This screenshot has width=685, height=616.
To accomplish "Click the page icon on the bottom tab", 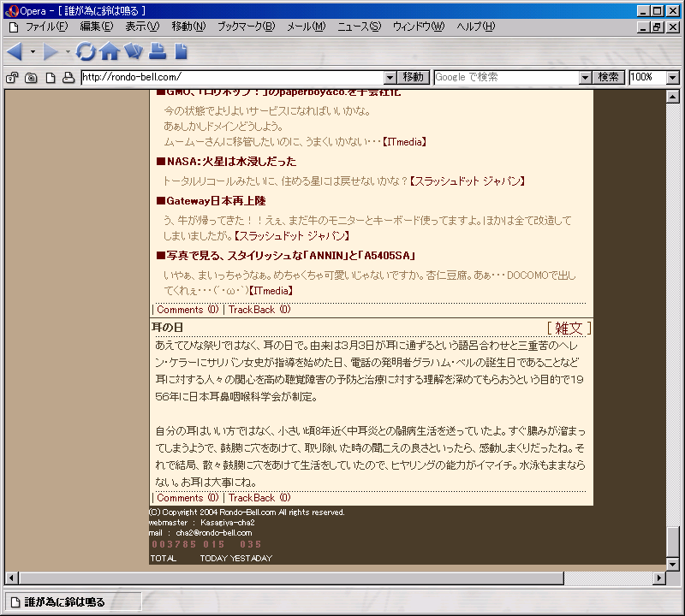I will click(15, 602).
